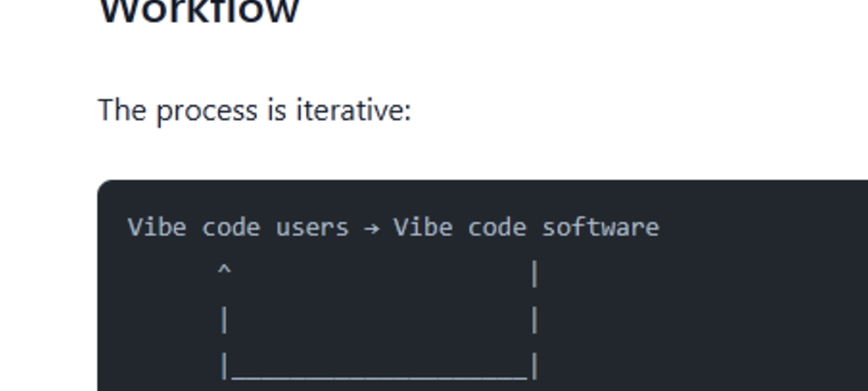Click the middle-row pipe on the right side
This screenshot has width=868, height=391.
pos(534,320)
